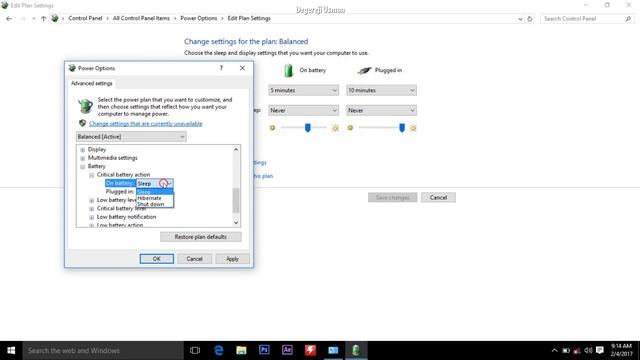The width and height of the screenshot is (640, 360).
Task: Click the refresh button beside the address bar
Action: pos(530,19)
